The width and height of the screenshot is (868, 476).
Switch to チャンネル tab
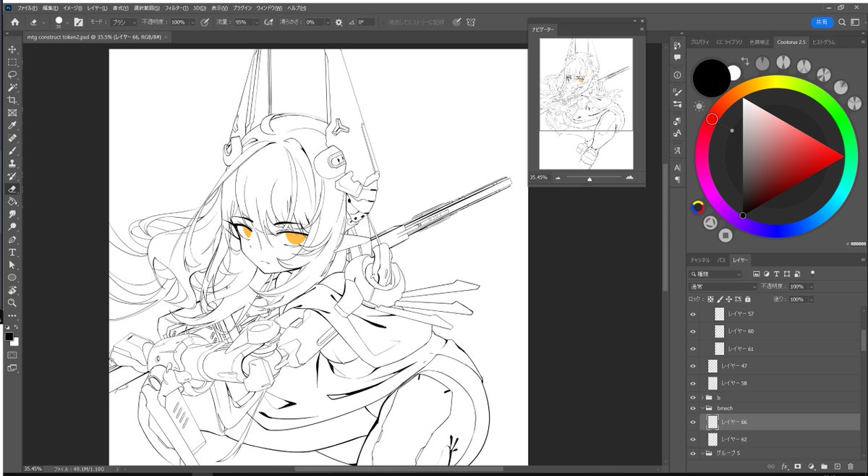pos(700,260)
